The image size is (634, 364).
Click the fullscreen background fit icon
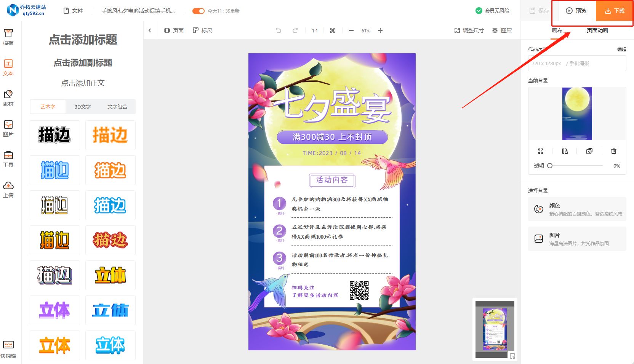point(540,151)
